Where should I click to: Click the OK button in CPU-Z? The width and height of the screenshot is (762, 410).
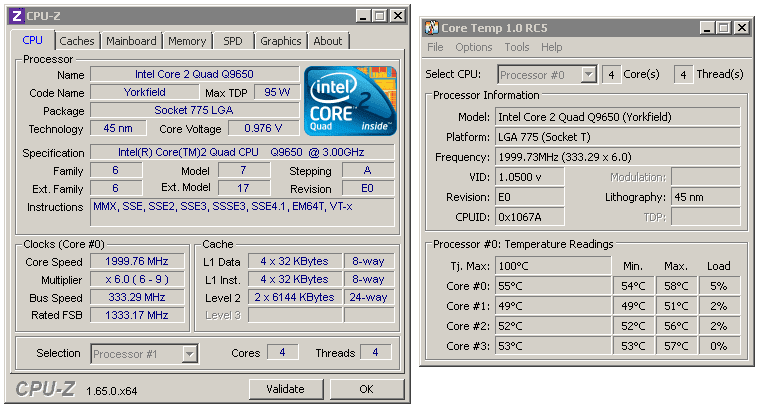pos(366,389)
